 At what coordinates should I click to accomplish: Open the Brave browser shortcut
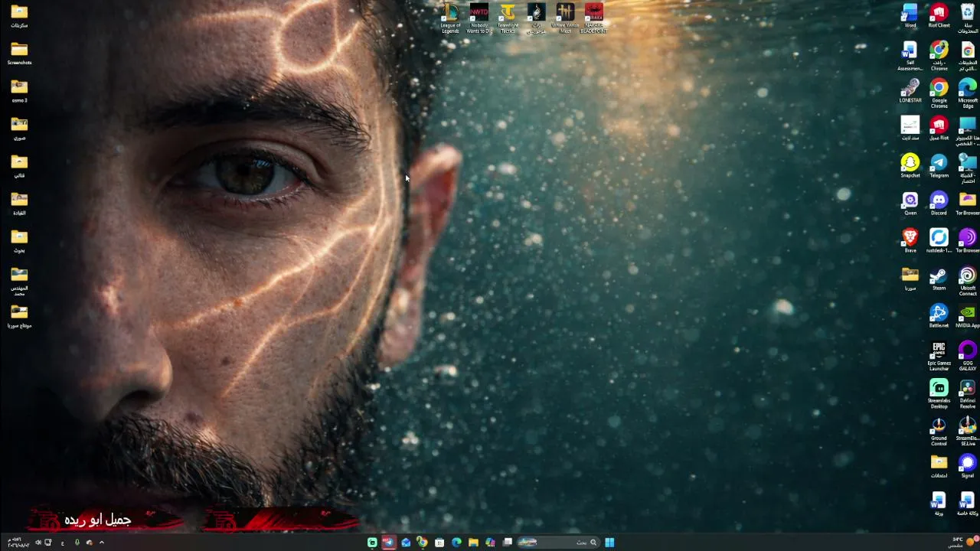[x=910, y=240]
